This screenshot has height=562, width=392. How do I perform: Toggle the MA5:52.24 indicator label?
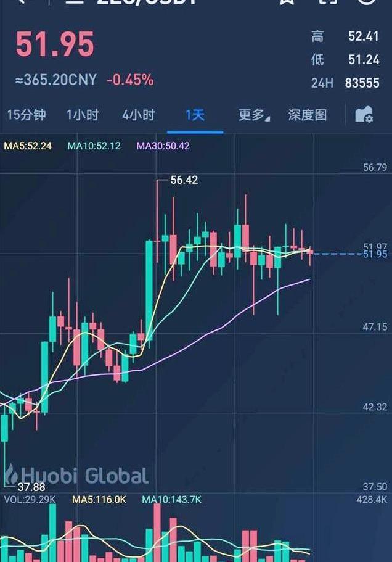[x=28, y=146]
